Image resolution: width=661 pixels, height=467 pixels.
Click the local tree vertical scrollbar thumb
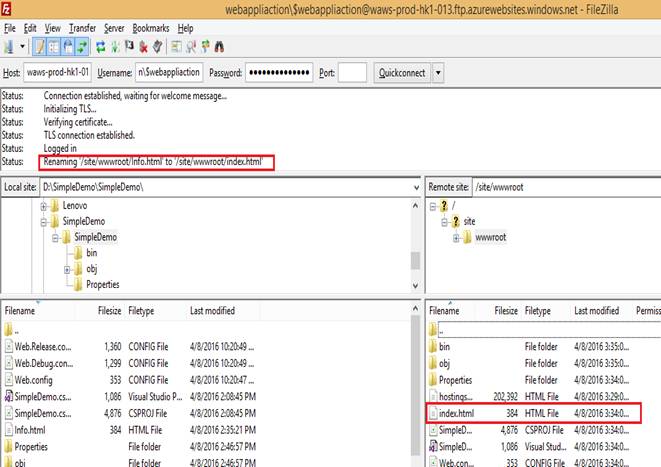415,260
